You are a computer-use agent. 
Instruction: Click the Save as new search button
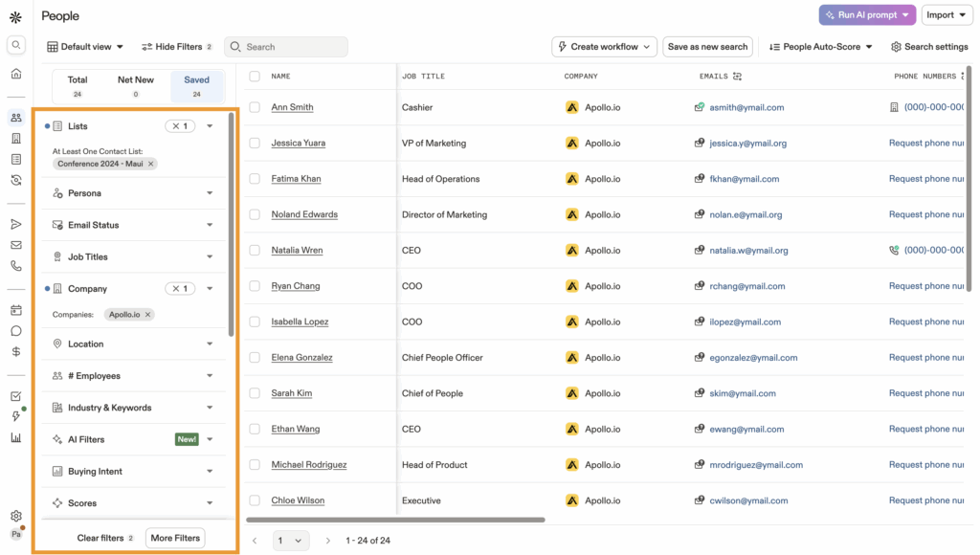point(707,47)
